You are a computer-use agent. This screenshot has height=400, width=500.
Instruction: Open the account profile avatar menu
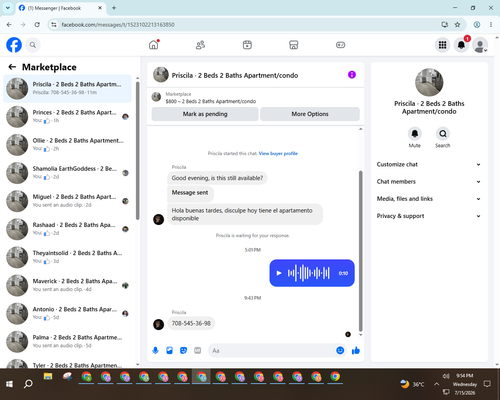(480, 45)
